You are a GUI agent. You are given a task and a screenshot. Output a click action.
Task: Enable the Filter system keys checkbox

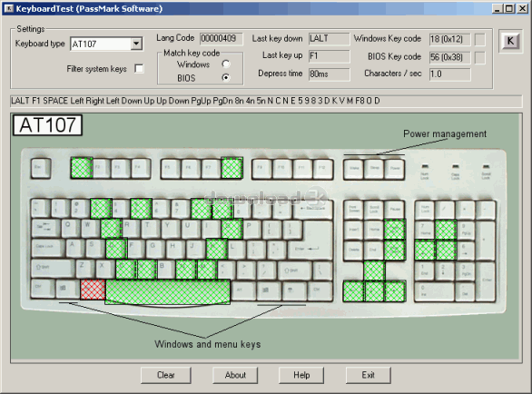pos(139,69)
